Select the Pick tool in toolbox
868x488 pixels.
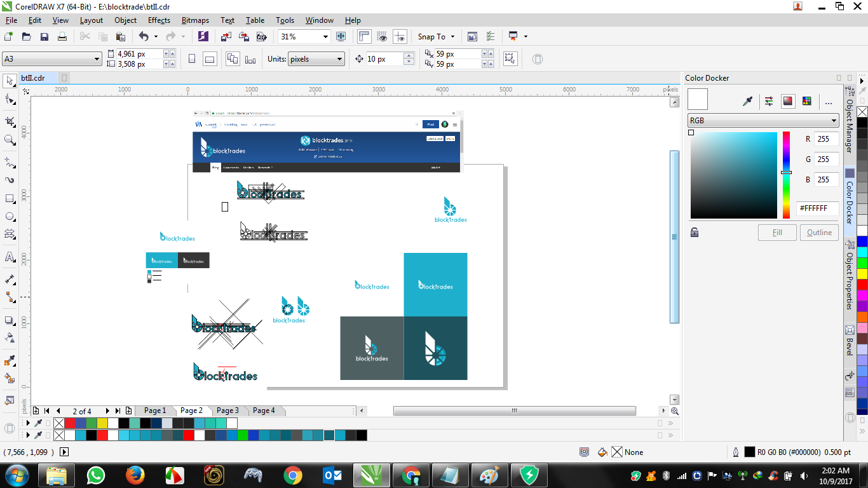10,81
